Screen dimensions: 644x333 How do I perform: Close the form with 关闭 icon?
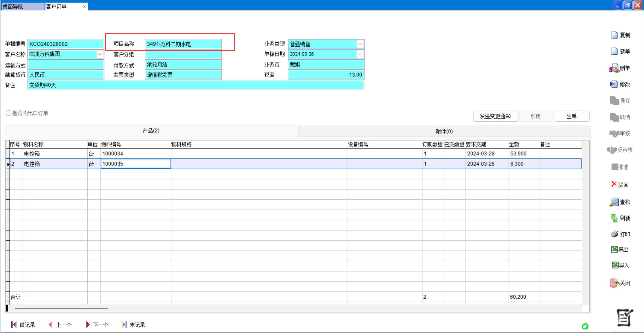(x=614, y=283)
